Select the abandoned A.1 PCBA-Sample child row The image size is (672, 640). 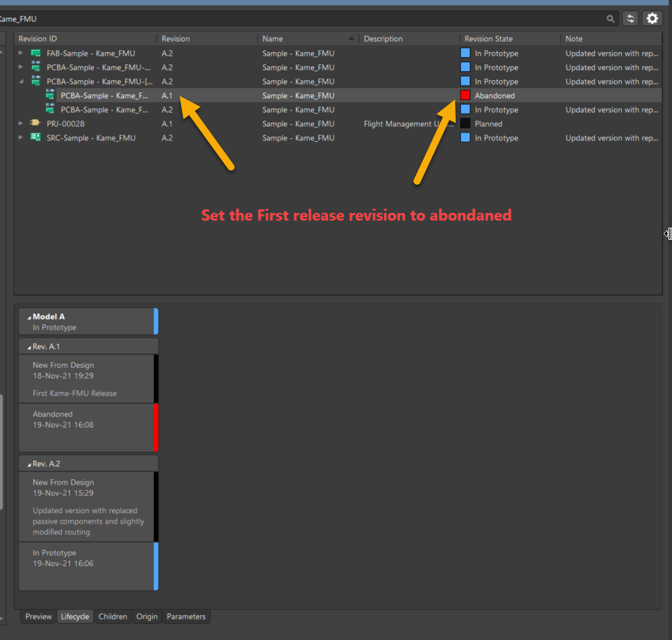[x=339, y=95]
